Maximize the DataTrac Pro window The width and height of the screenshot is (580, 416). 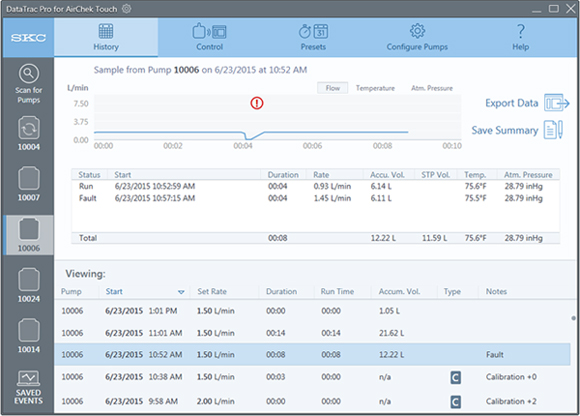pos(553,9)
